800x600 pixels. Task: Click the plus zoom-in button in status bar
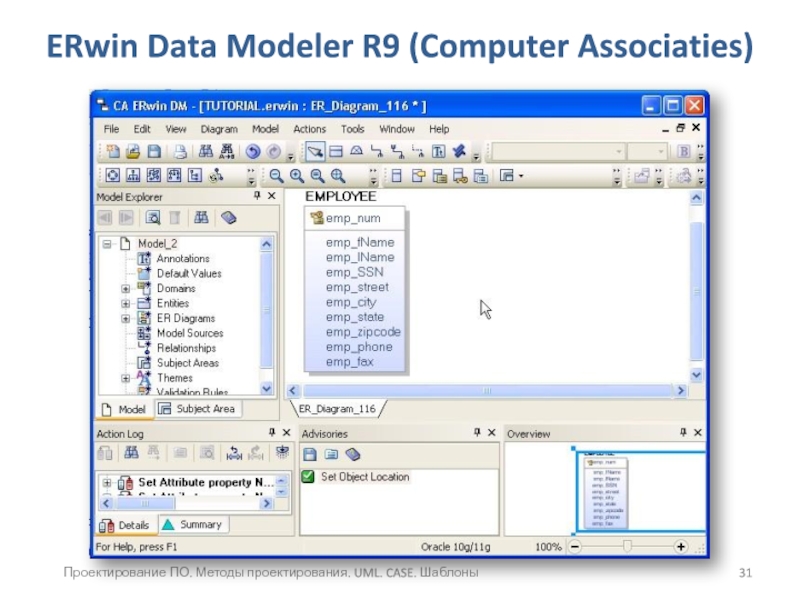[x=681, y=547]
